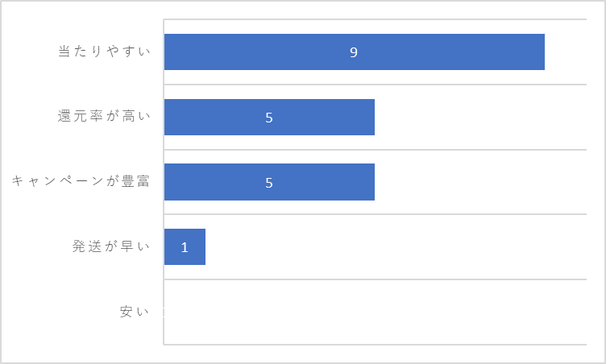Click the 発送が早い axis label
This screenshot has width=606, height=364.
point(111,246)
